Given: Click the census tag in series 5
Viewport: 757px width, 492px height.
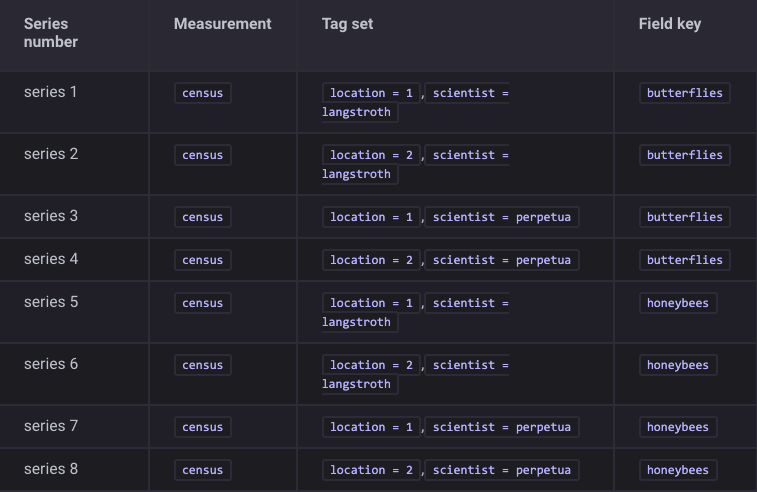Looking at the screenshot, I should 202,303.
